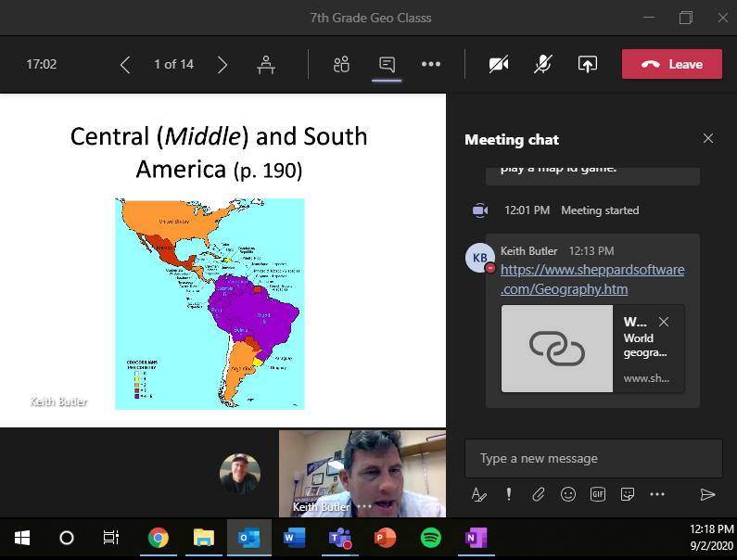Open the GIF picker

click(597, 494)
